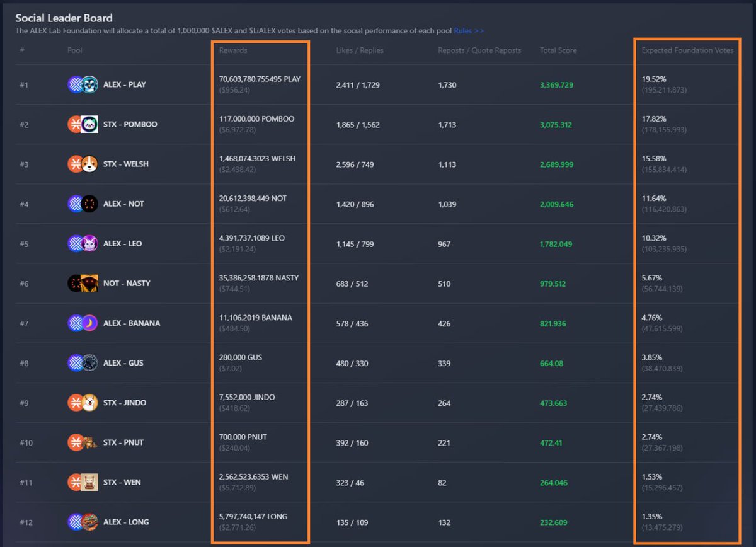756x547 pixels.
Task: Click the 20,612,398,449 NOT reward value
Action: tap(253, 199)
